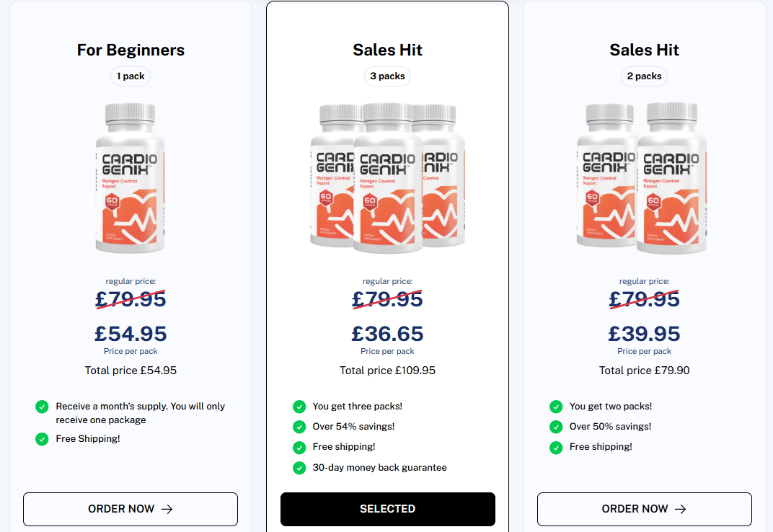Screen dimensions: 773x532
Task: Click ORDER NOW on the 2 packs card
Action: (644, 509)
